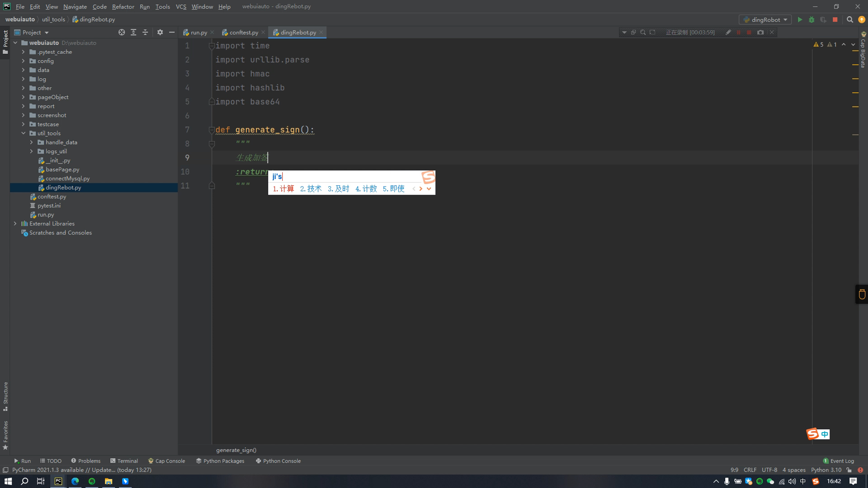Screen dimensions: 868x488
Task: Open File Explorer from taskbar
Action: point(108,481)
